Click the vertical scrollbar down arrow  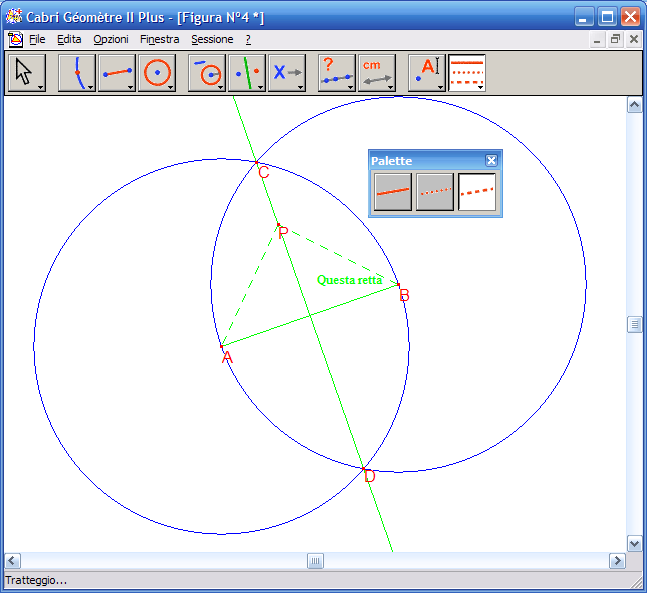pos(634,543)
